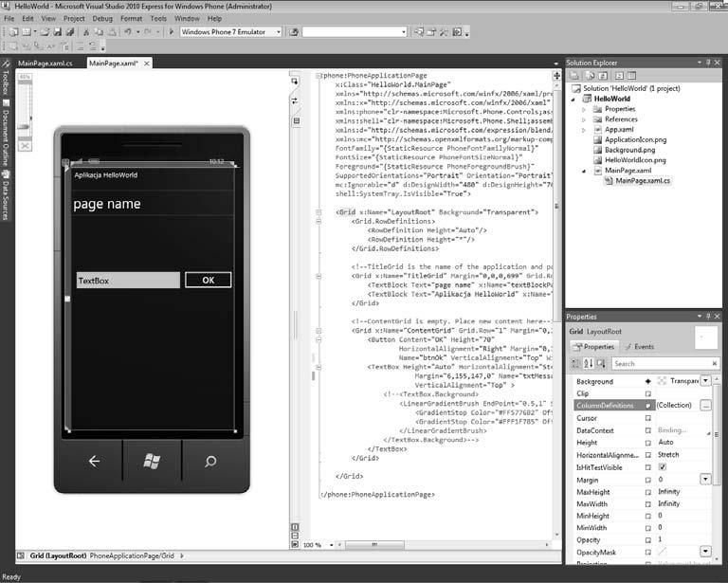728x583 pixels.
Task: Open the empty Find combo box dropdown
Action: 404,32
